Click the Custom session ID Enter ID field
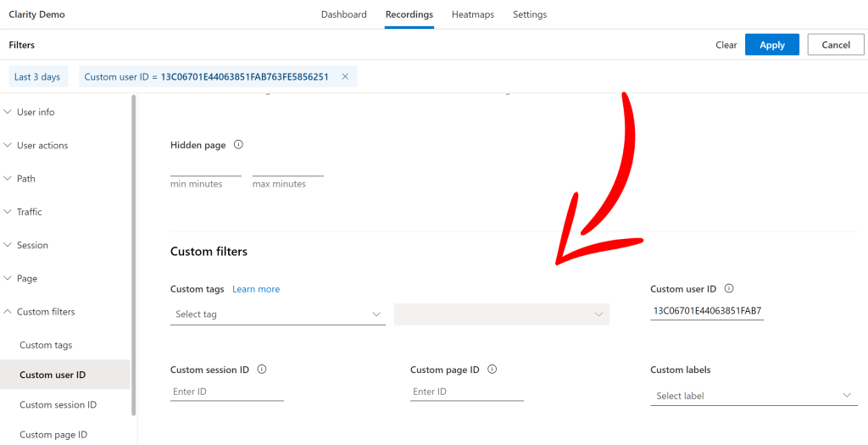This screenshot has width=868, height=445. [x=227, y=392]
